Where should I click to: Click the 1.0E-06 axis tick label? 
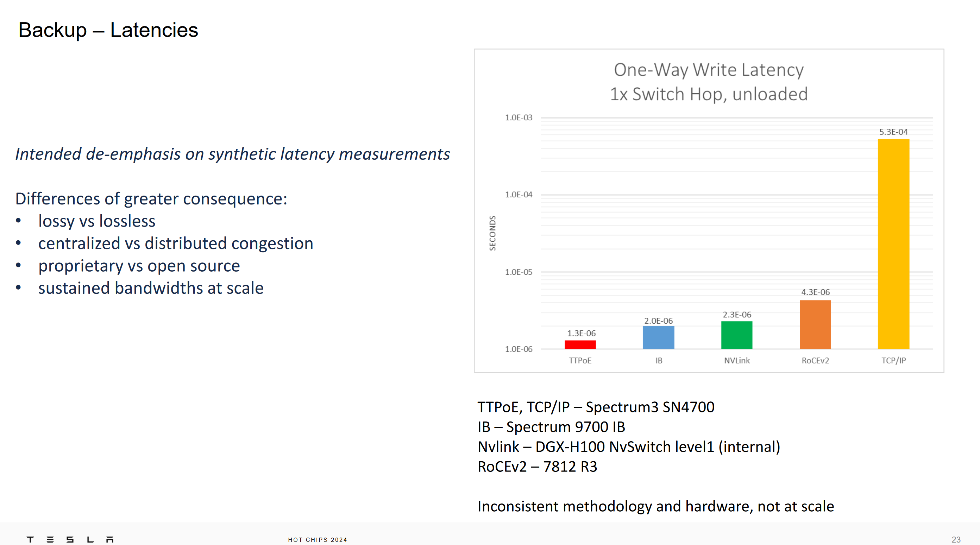[x=519, y=349]
